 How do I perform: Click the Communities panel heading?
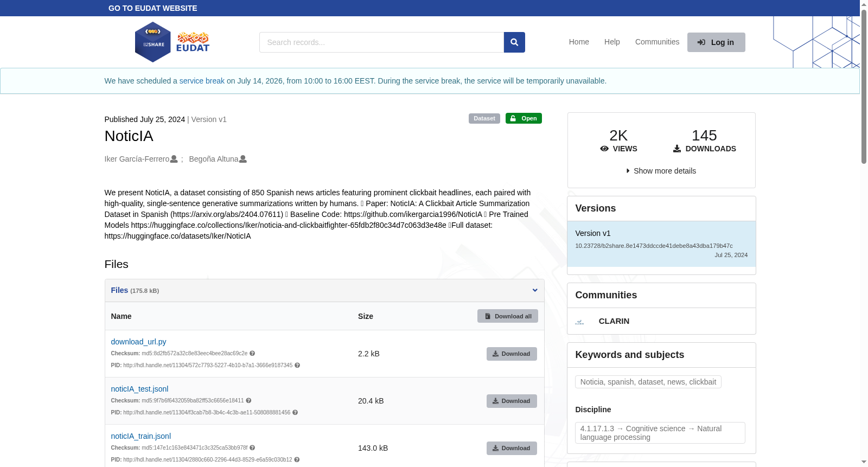[x=606, y=295]
